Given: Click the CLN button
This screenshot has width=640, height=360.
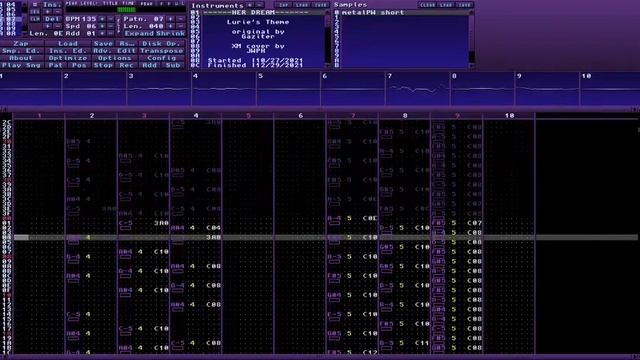Looking at the screenshot, I should [x=35, y=19].
